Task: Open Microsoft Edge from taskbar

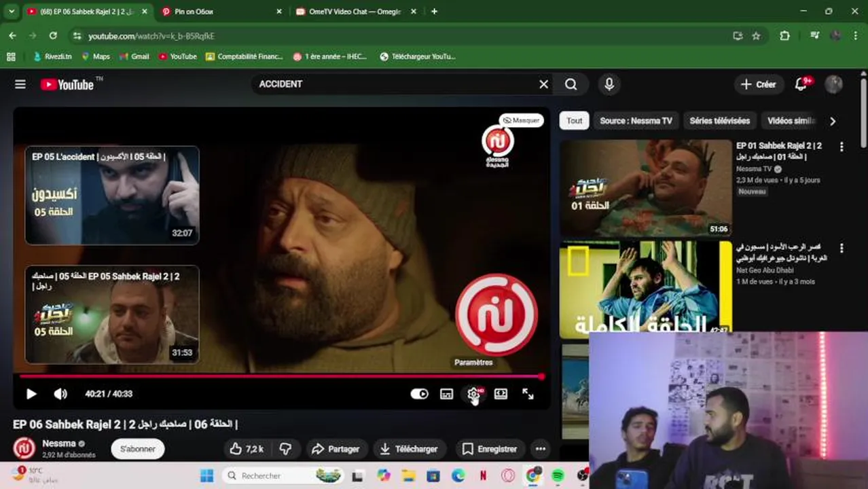Action: click(458, 475)
